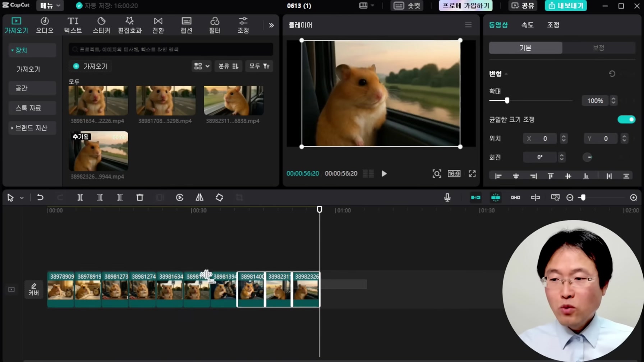Align horizontal center icon in properties

tap(516, 176)
